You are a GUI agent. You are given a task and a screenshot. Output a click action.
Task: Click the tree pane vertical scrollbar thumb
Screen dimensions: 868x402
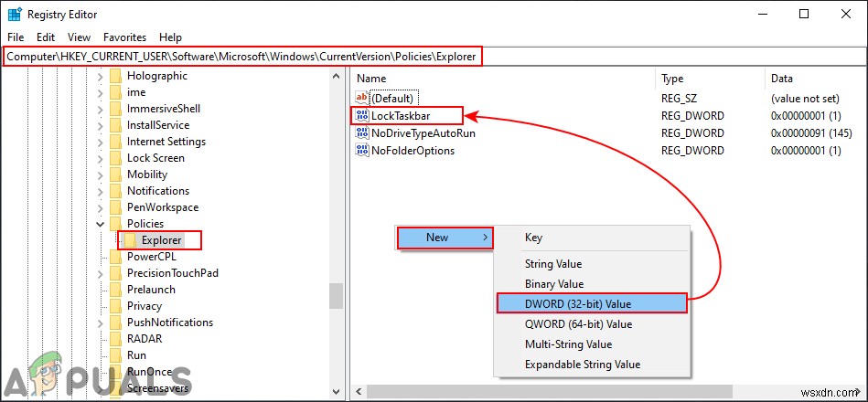click(336, 296)
